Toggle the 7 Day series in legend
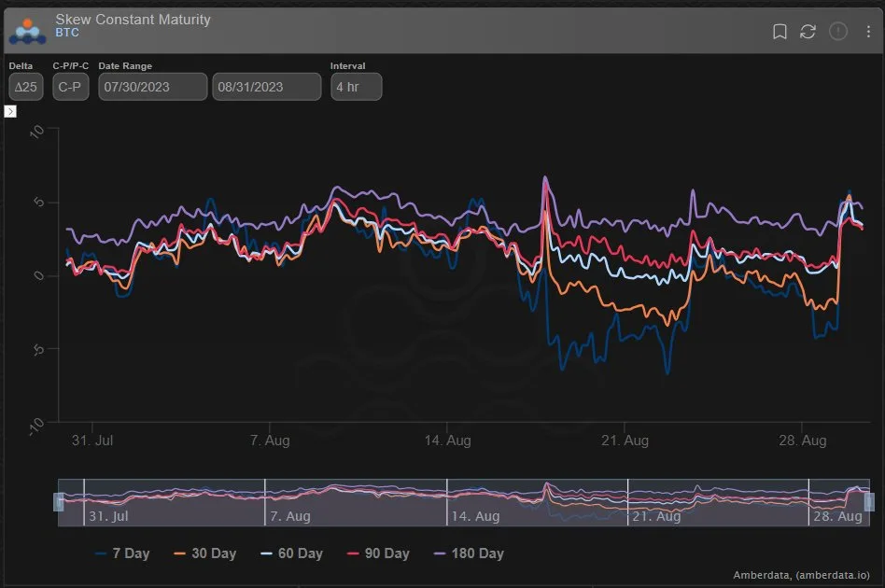 [122, 553]
